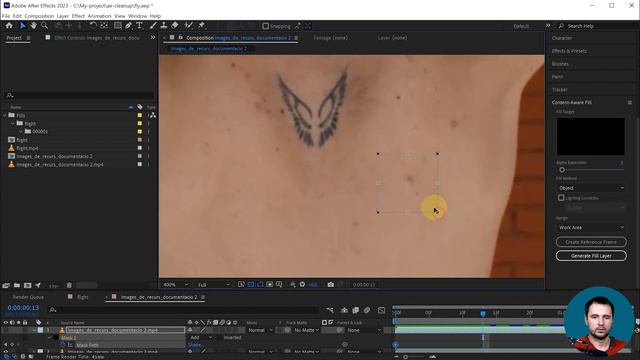Open the resolution dropdown showing Full
The width and height of the screenshot is (640, 360).
[x=213, y=284]
